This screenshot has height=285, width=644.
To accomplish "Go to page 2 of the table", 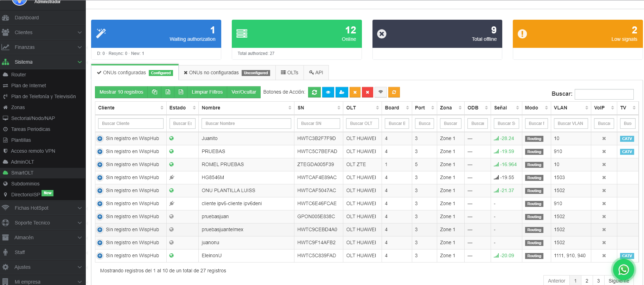I will tap(587, 281).
